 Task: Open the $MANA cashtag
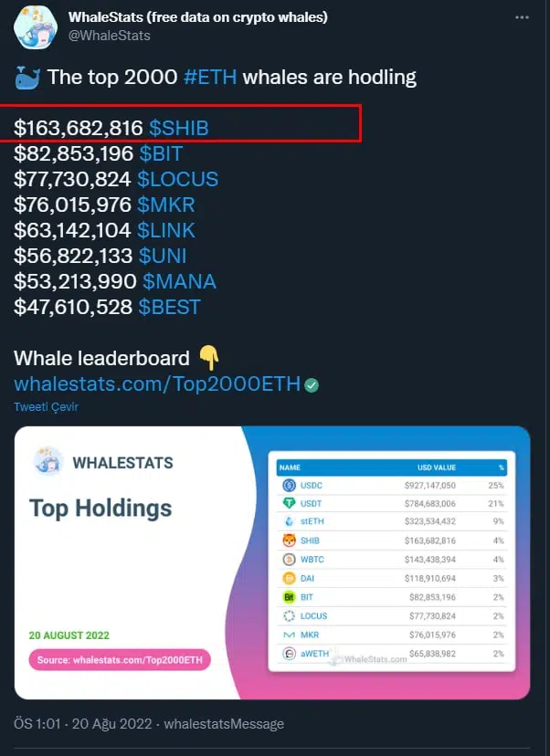click(x=179, y=281)
